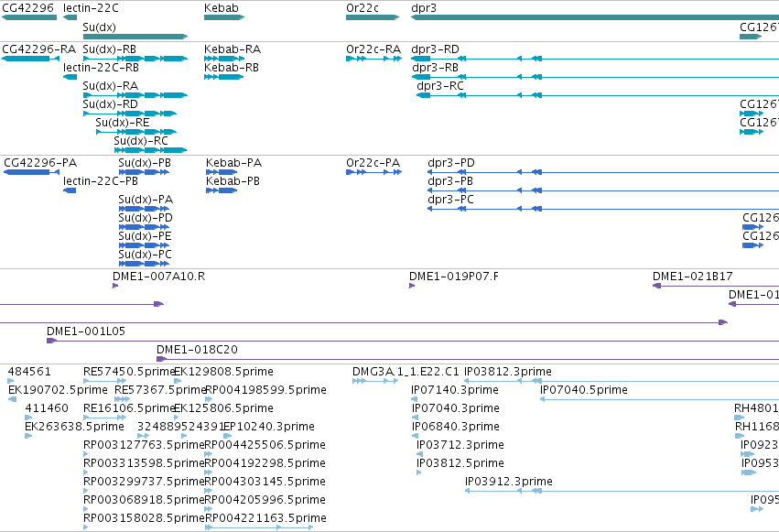779x532 pixels.
Task: Open the DMG3A.1_1.E22.C1 label
Action: tap(406, 372)
